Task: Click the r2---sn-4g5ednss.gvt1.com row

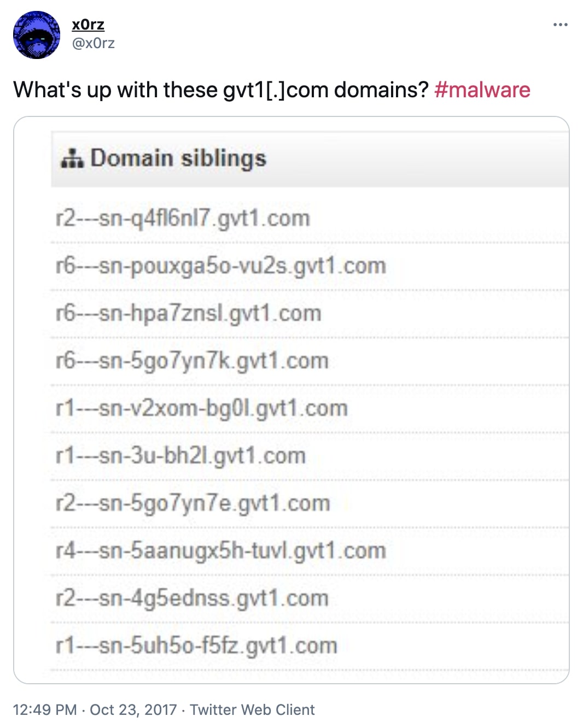Action: pyautogui.click(x=193, y=598)
